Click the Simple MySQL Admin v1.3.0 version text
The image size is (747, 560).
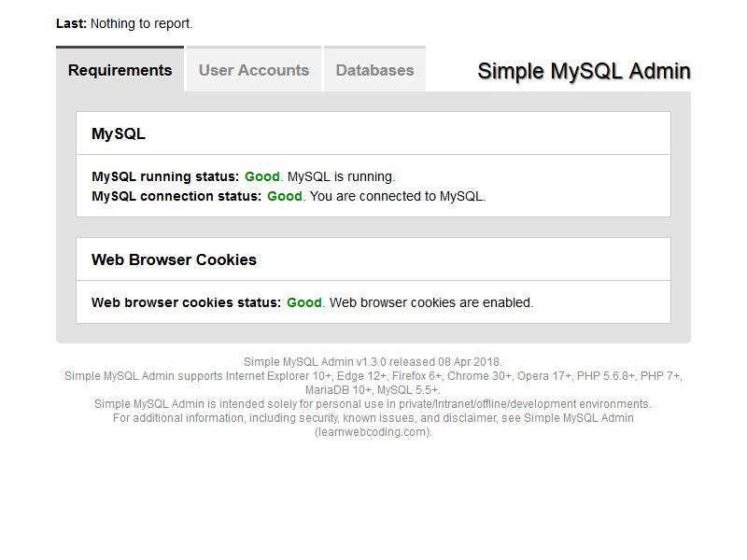(x=373, y=361)
